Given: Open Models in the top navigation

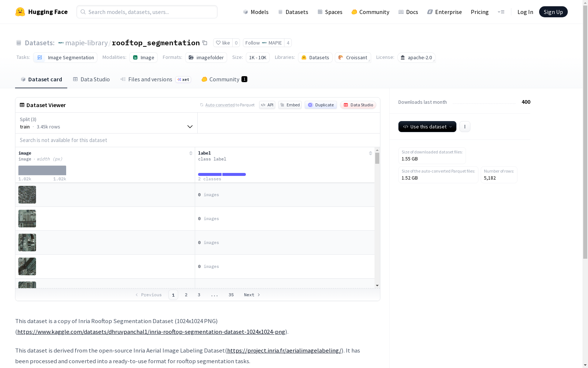Looking at the screenshot, I should [x=256, y=12].
